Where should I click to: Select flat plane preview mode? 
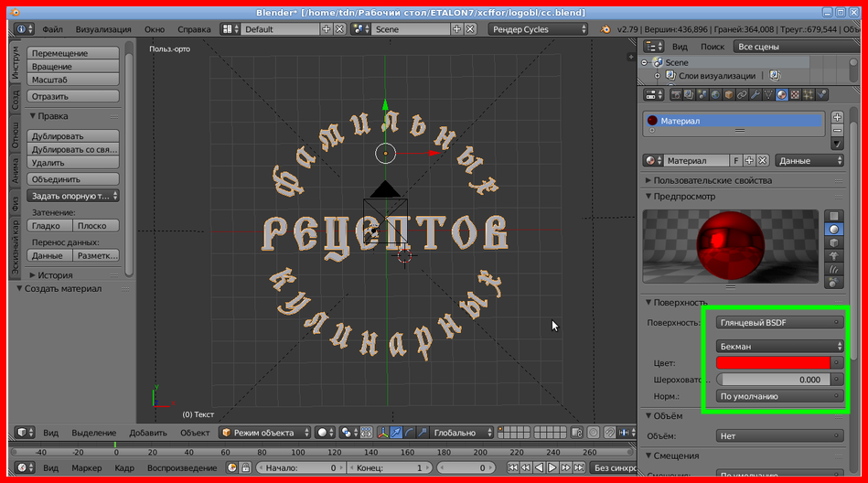(834, 216)
